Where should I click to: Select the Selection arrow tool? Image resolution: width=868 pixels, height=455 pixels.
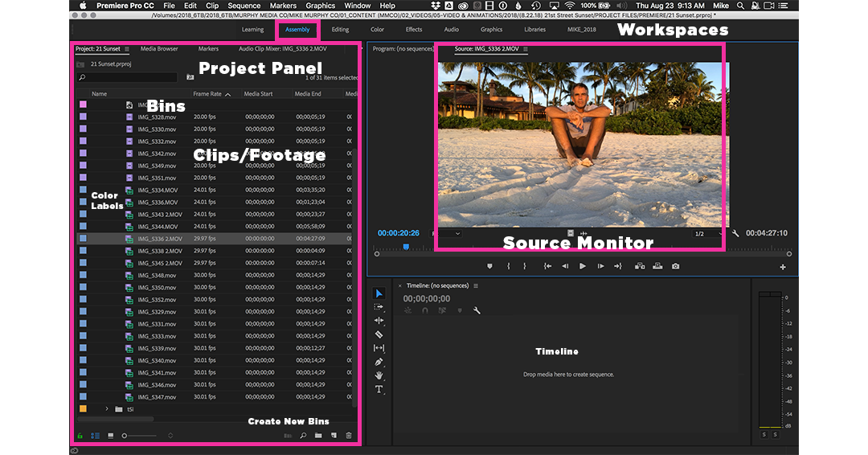[x=379, y=293]
